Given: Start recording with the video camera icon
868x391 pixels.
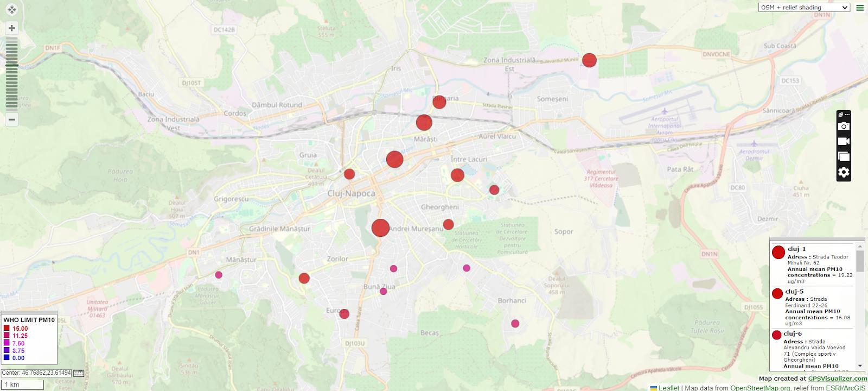Looking at the screenshot, I should pos(844,142).
